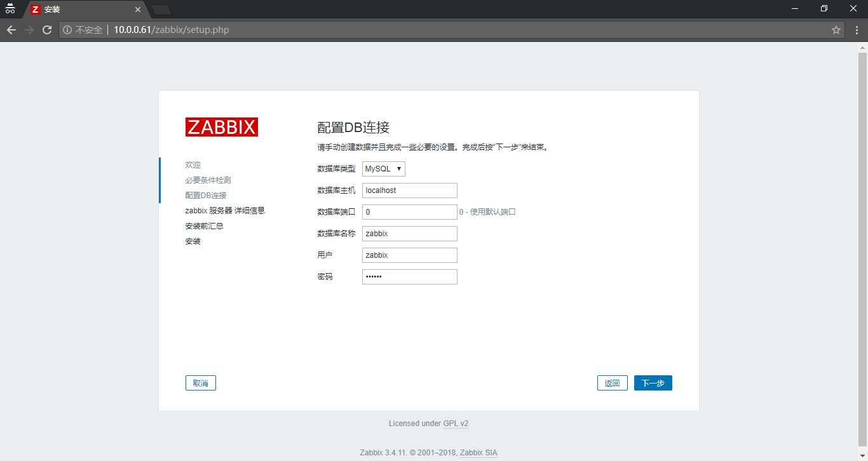868x461 pixels.
Task: Select the 安装 step in sidebar
Action: coord(193,241)
